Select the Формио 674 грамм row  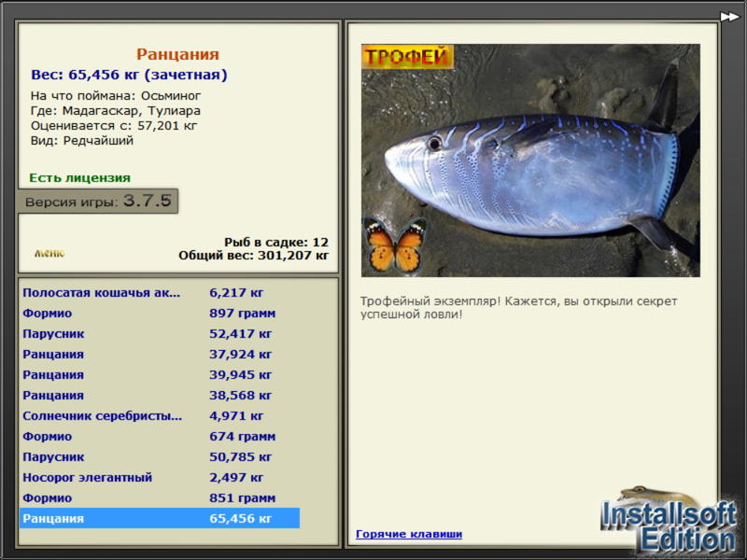[x=160, y=436]
